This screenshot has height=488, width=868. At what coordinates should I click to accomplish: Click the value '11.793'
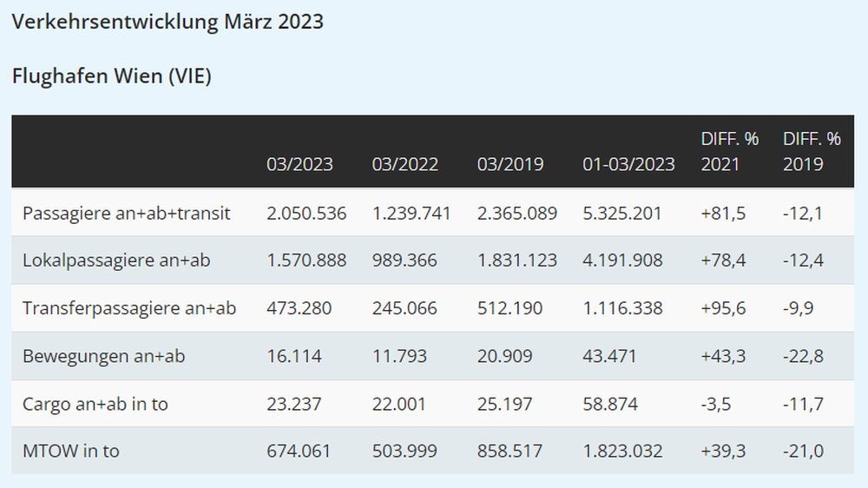click(x=399, y=356)
